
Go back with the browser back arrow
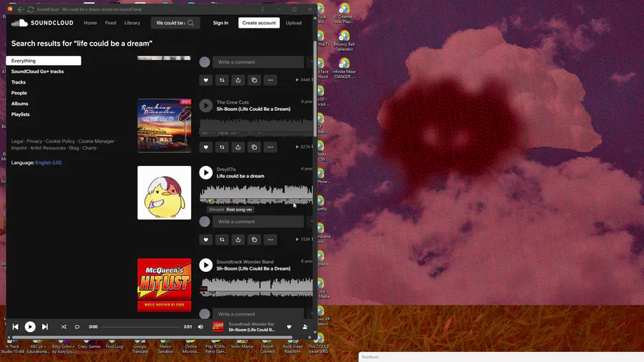coord(21,9)
